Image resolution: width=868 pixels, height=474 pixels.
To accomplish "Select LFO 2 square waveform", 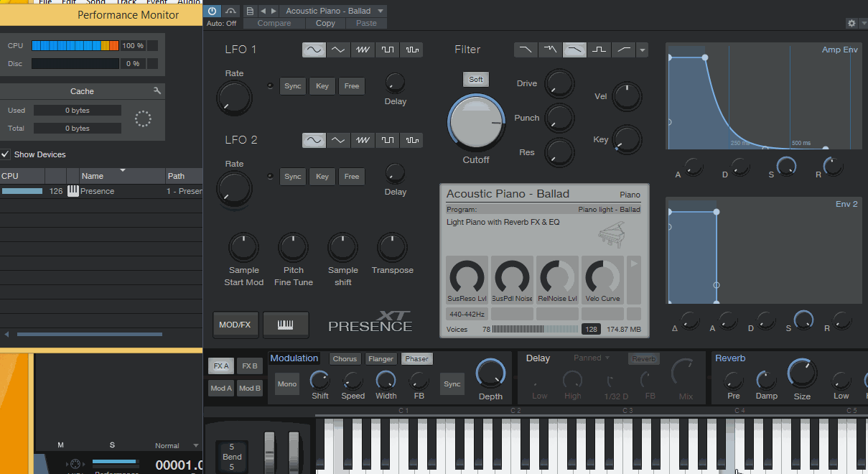I will coord(388,140).
